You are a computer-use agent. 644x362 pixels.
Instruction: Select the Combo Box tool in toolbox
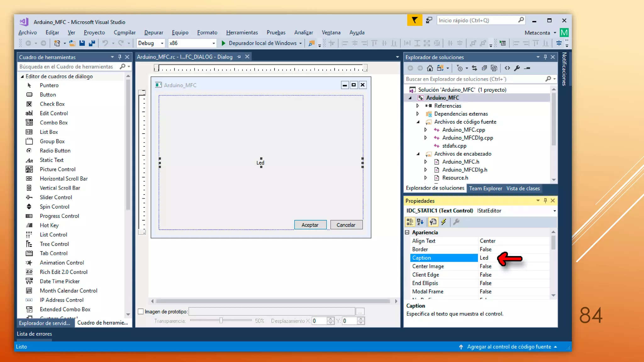(x=54, y=123)
